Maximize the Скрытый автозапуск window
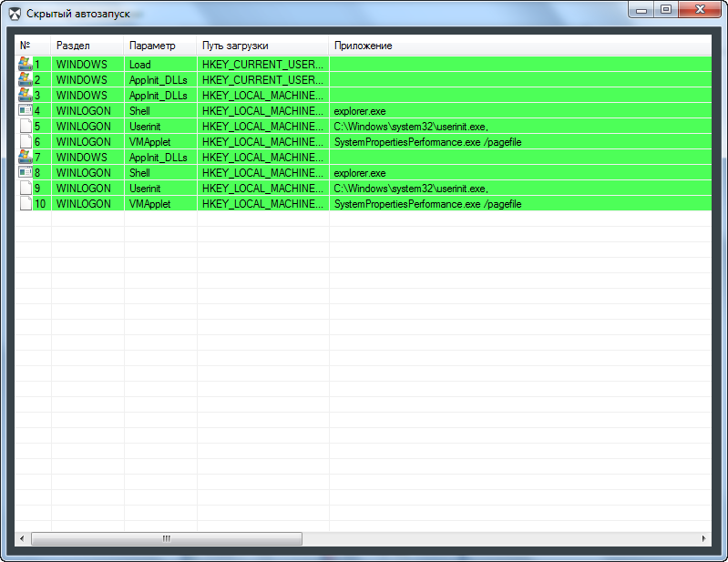The height and width of the screenshot is (562, 728). point(666,9)
